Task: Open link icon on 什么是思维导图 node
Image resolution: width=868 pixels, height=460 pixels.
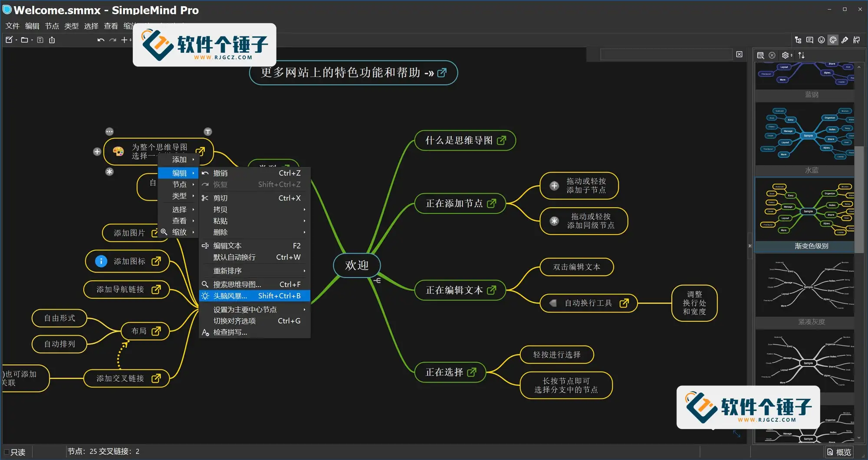Action: [502, 140]
